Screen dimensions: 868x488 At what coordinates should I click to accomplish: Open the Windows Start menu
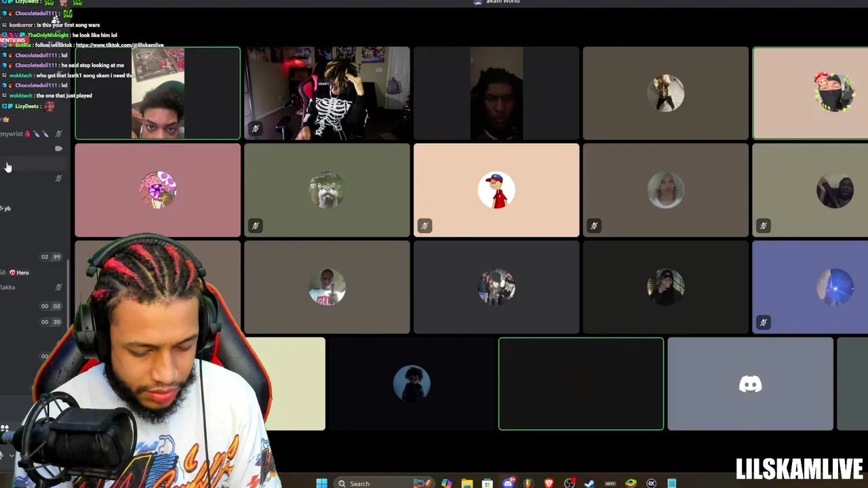point(322,483)
